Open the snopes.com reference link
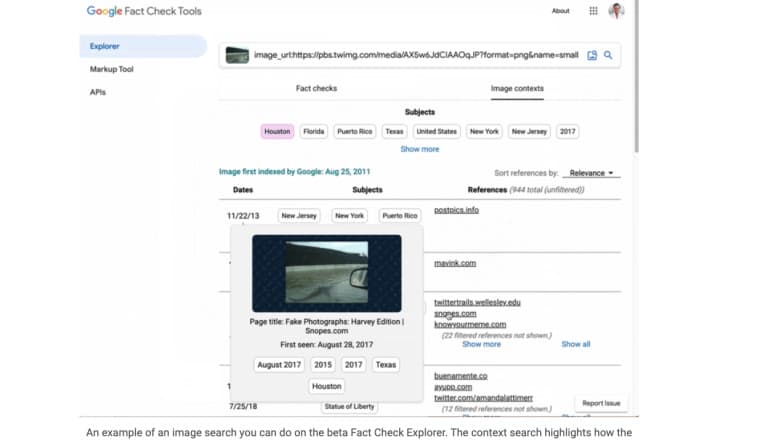Image resolution: width=760 pixels, height=443 pixels. tap(455, 313)
